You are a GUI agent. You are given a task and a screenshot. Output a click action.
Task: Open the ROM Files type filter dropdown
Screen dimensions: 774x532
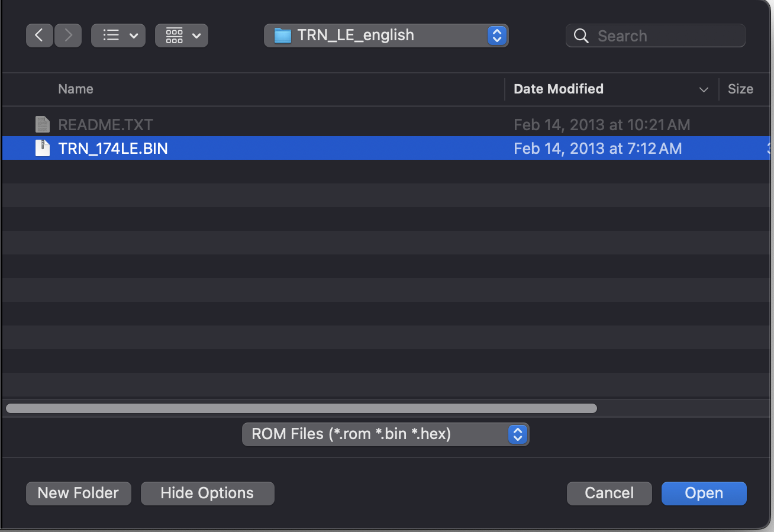(385, 434)
